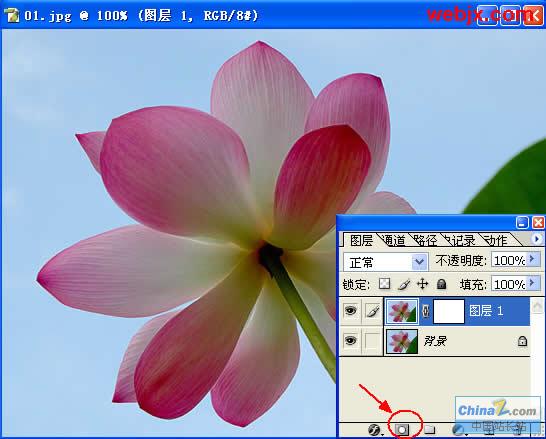Click the mask link chain icon on 图层 1

(426, 311)
